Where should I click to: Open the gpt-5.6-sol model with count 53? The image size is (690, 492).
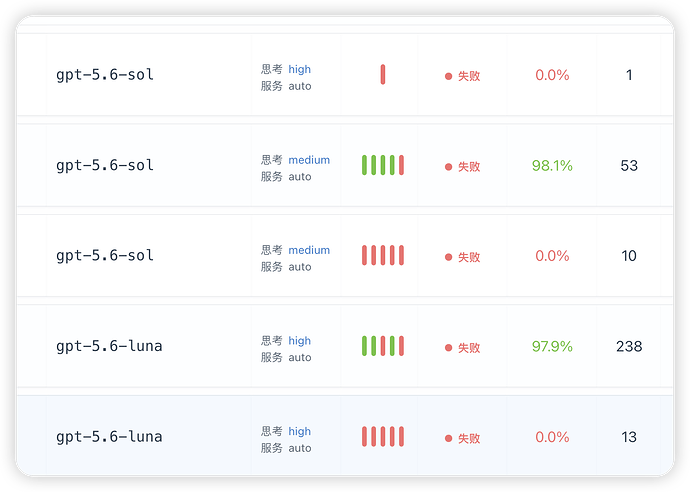click(x=105, y=165)
